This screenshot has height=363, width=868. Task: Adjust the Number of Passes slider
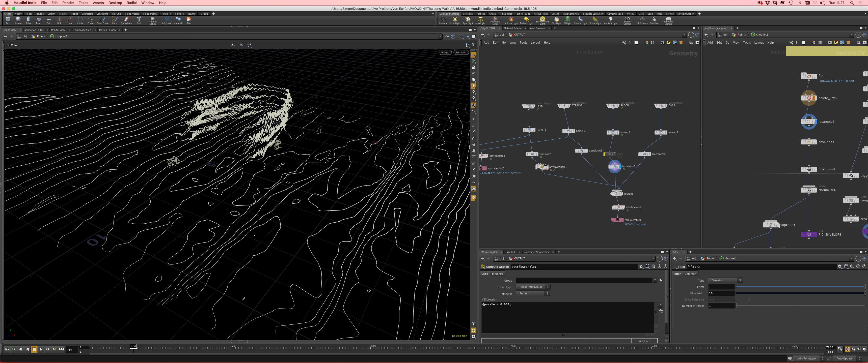pyautogui.click(x=801, y=306)
